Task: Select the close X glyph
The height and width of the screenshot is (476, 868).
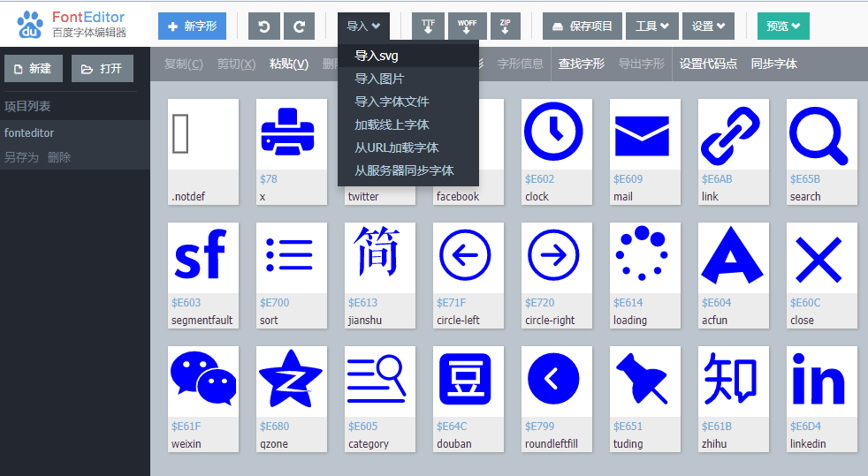Action: click(x=821, y=276)
